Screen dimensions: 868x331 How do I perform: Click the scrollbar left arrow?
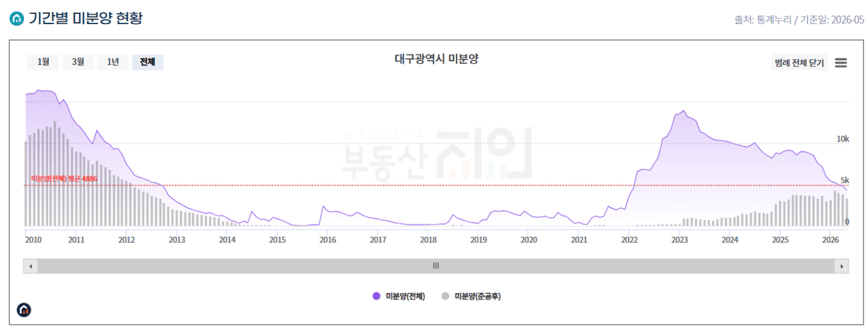coord(31,266)
